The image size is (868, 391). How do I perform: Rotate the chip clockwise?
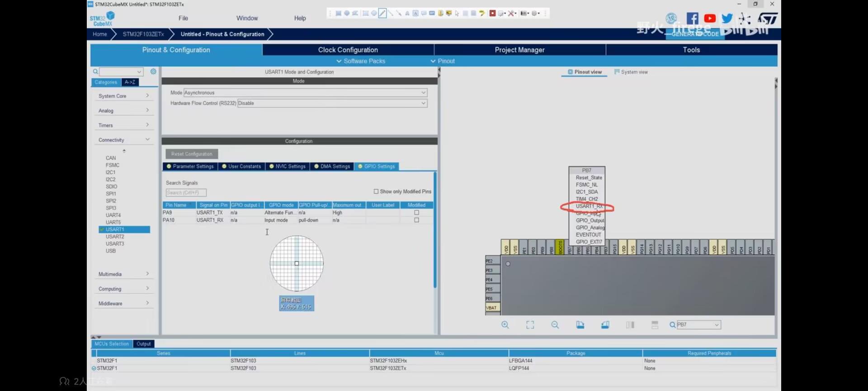[580, 325]
